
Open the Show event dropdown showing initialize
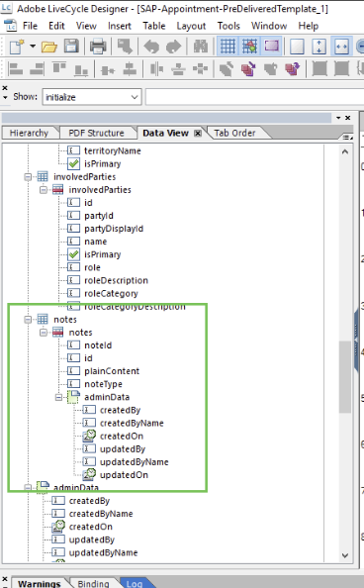[92, 97]
